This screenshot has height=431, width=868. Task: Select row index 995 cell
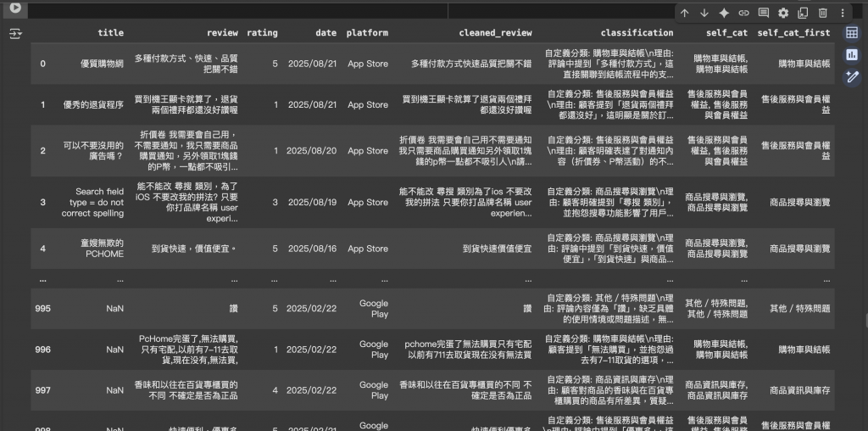[x=42, y=309]
